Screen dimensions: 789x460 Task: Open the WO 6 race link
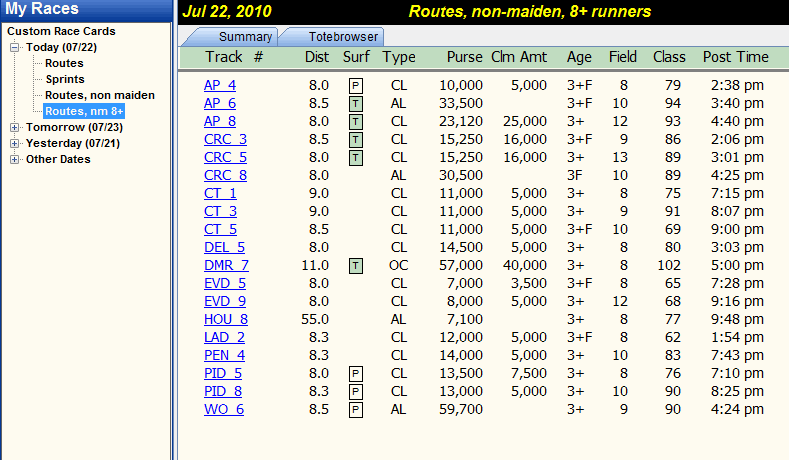click(224, 410)
